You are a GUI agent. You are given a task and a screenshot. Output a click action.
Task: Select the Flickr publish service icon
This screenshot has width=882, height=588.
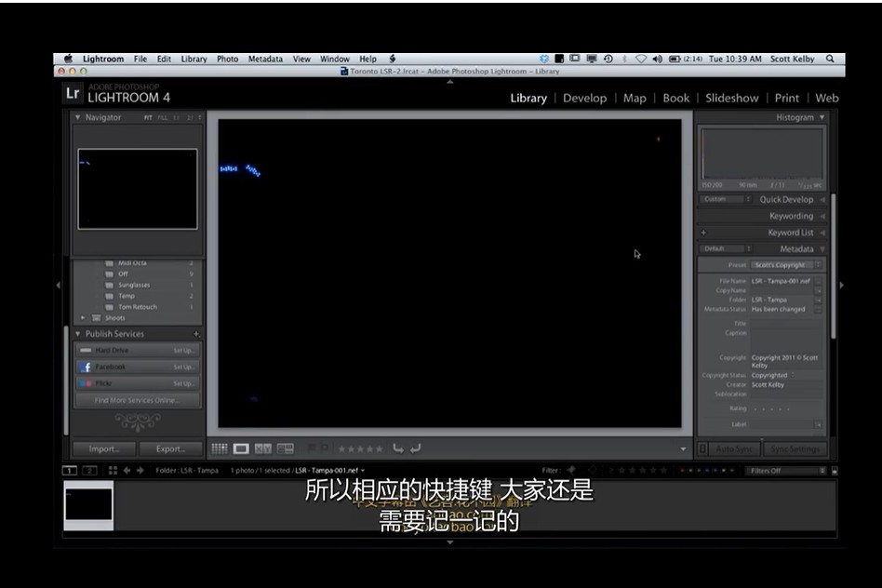86,382
